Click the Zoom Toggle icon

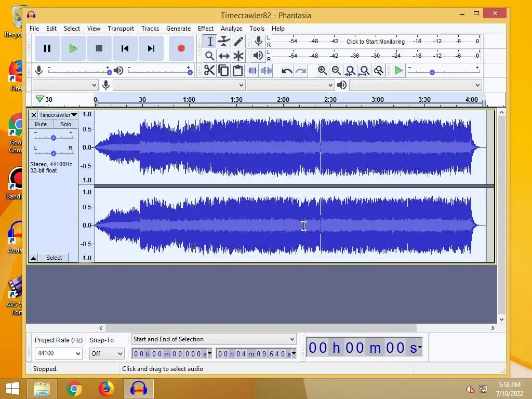click(x=379, y=71)
